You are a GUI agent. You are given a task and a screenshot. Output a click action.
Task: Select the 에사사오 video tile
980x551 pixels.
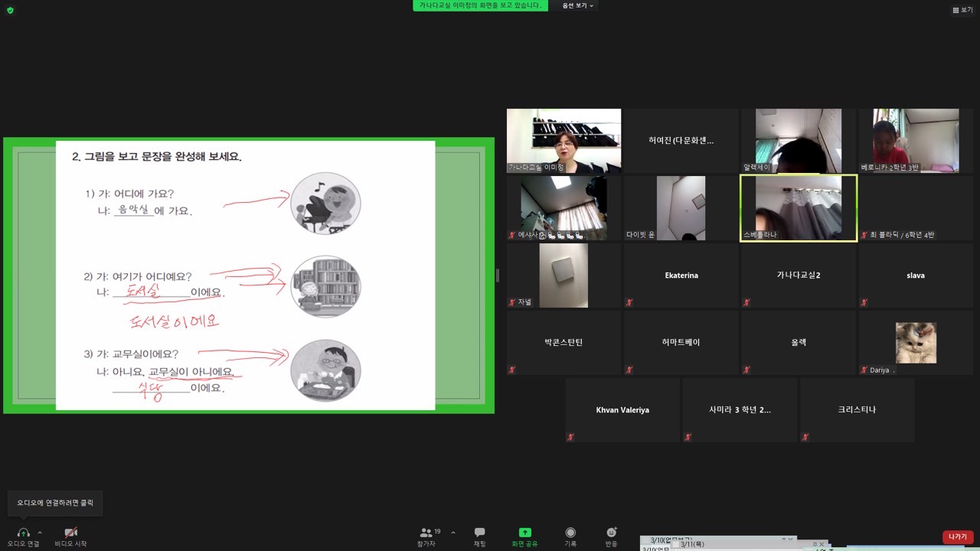563,208
